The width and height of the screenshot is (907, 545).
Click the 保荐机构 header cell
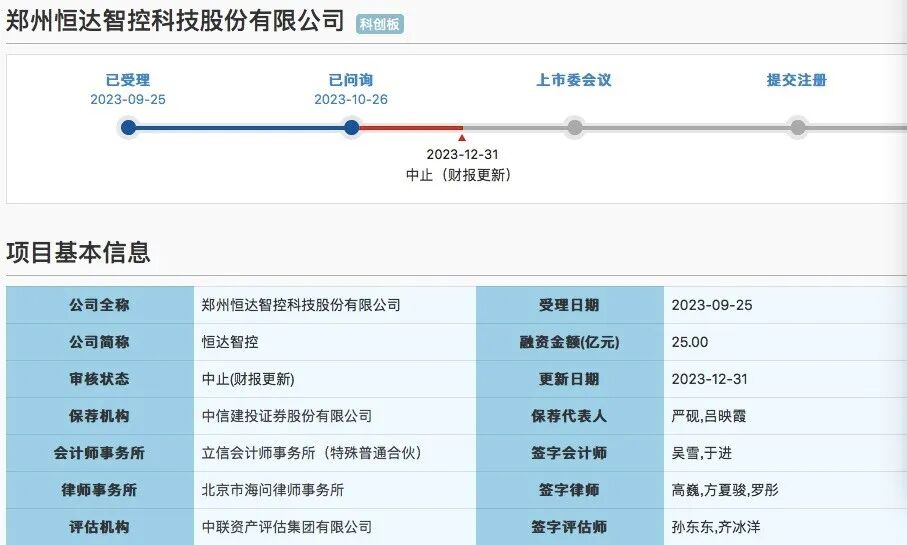tap(99, 416)
